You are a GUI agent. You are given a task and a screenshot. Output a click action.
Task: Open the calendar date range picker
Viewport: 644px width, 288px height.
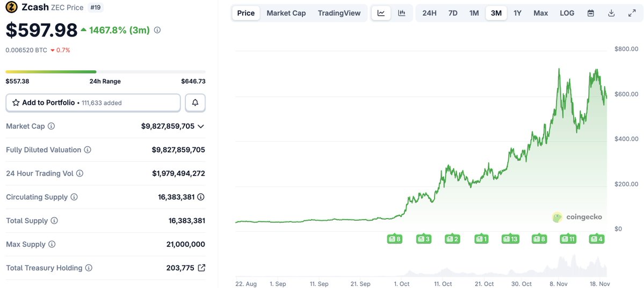click(591, 13)
